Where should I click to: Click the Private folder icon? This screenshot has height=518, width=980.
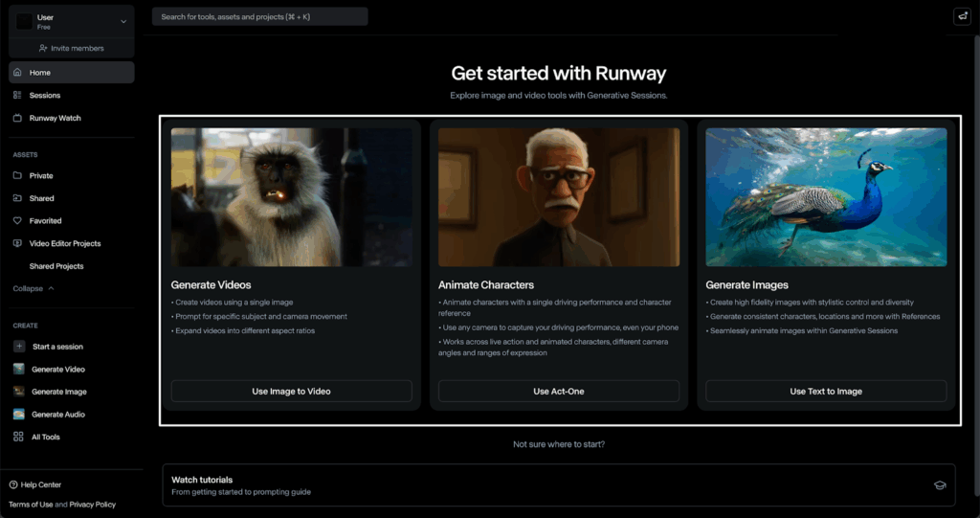(17, 176)
